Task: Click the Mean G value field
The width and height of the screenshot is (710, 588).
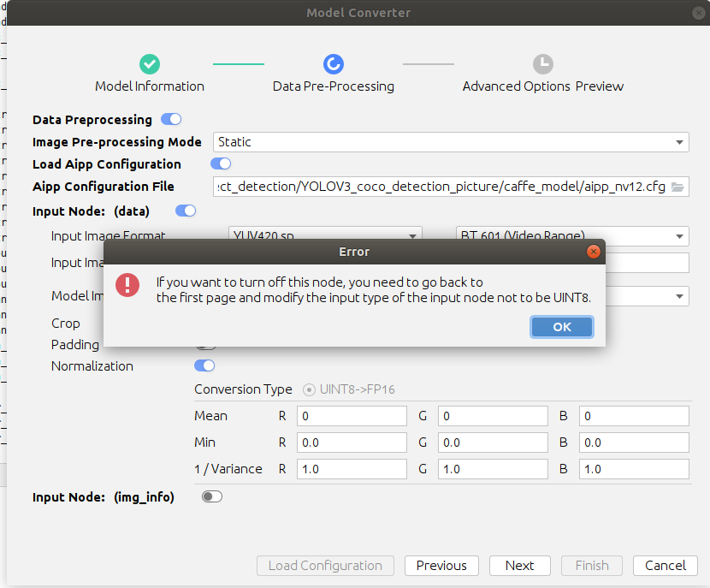Action: 493,416
